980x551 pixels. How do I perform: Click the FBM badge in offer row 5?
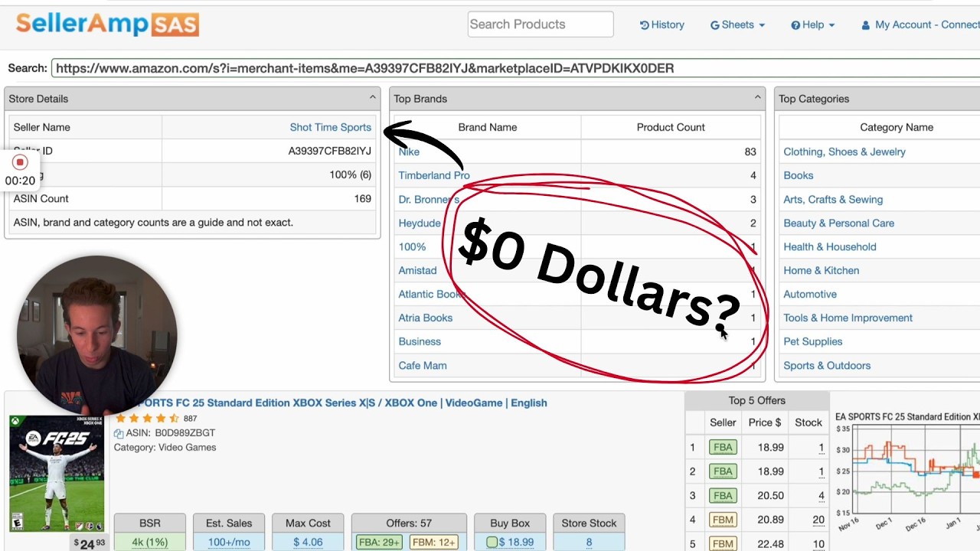tap(723, 544)
